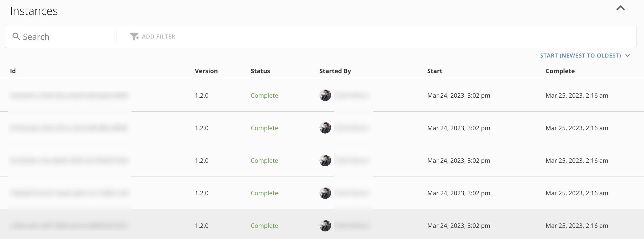The height and width of the screenshot is (239, 644).
Task: Click the Add Filter funnel icon
Action: 134,36
